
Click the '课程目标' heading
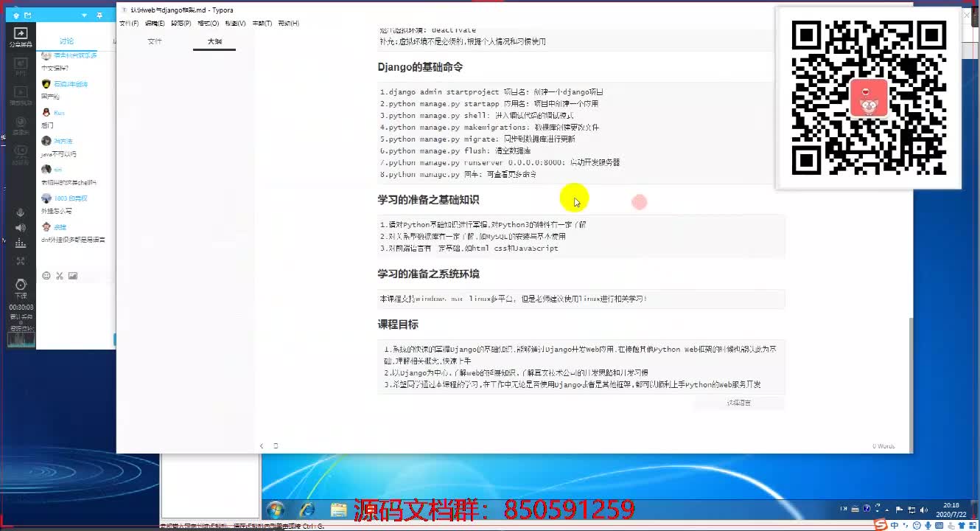point(398,324)
